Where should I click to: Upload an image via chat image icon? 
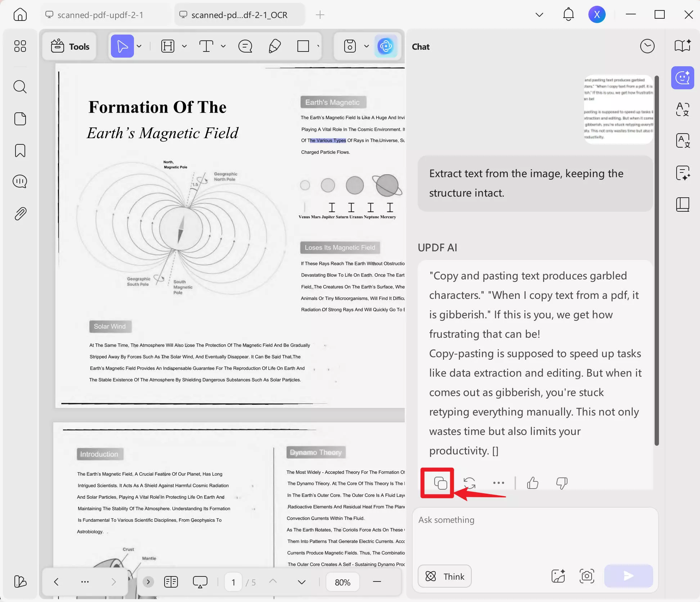pyautogui.click(x=558, y=576)
